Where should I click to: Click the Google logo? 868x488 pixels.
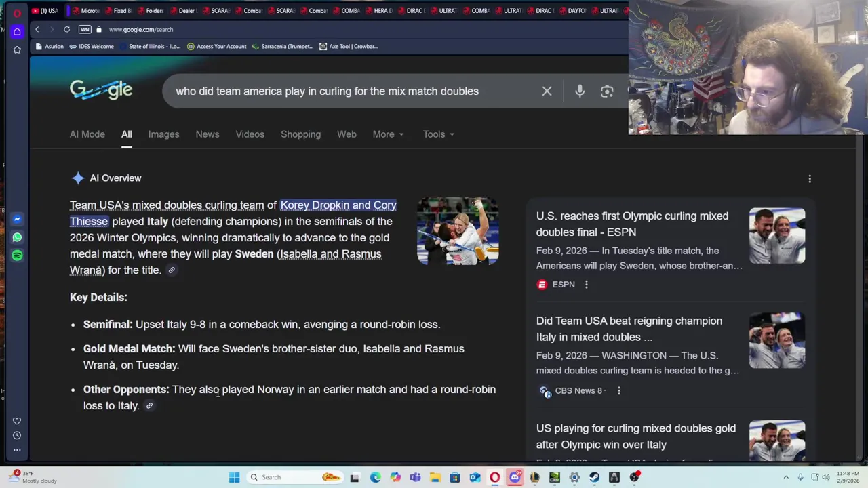tap(101, 91)
